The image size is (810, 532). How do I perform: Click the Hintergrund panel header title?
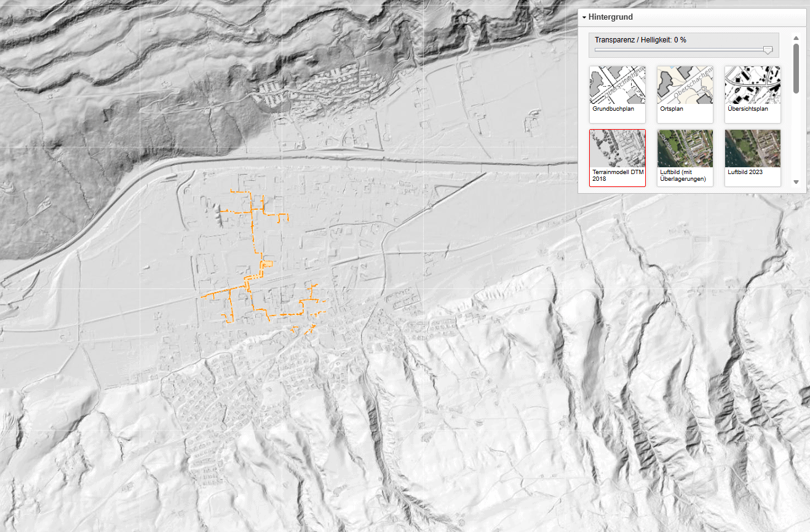pyautogui.click(x=610, y=17)
